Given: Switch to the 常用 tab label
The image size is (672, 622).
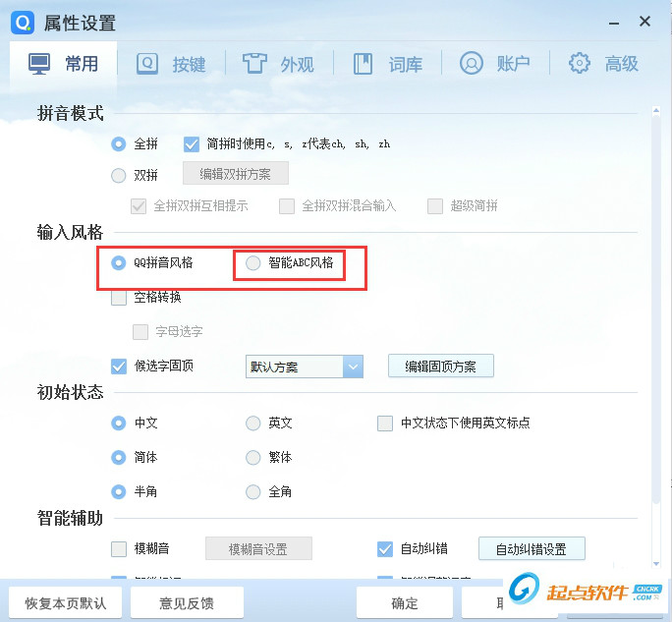Looking at the screenshot, I should [x=82, y=64].
